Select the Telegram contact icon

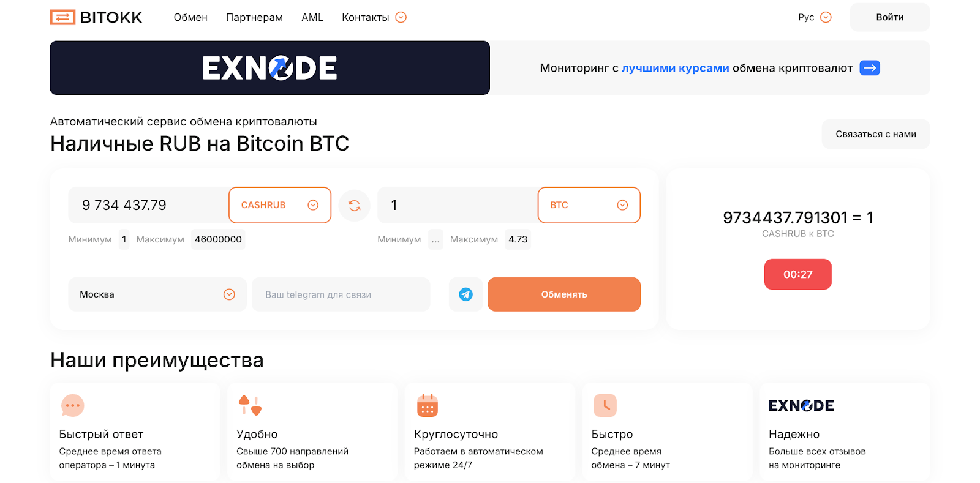(x=466, y=294)
